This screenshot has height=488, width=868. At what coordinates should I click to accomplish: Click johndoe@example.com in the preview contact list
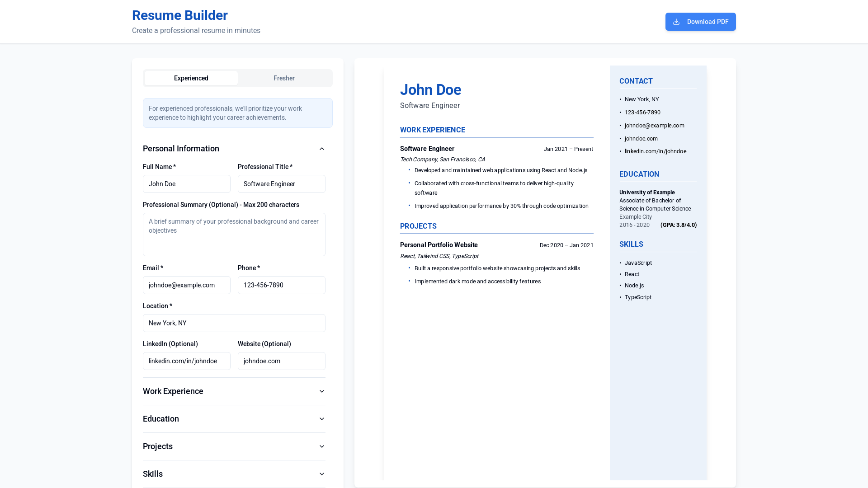(x=654, y=126)
